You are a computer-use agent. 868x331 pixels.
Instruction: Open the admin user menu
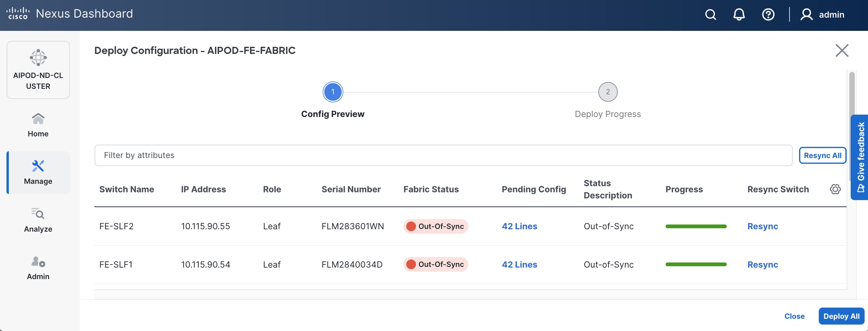822,15
